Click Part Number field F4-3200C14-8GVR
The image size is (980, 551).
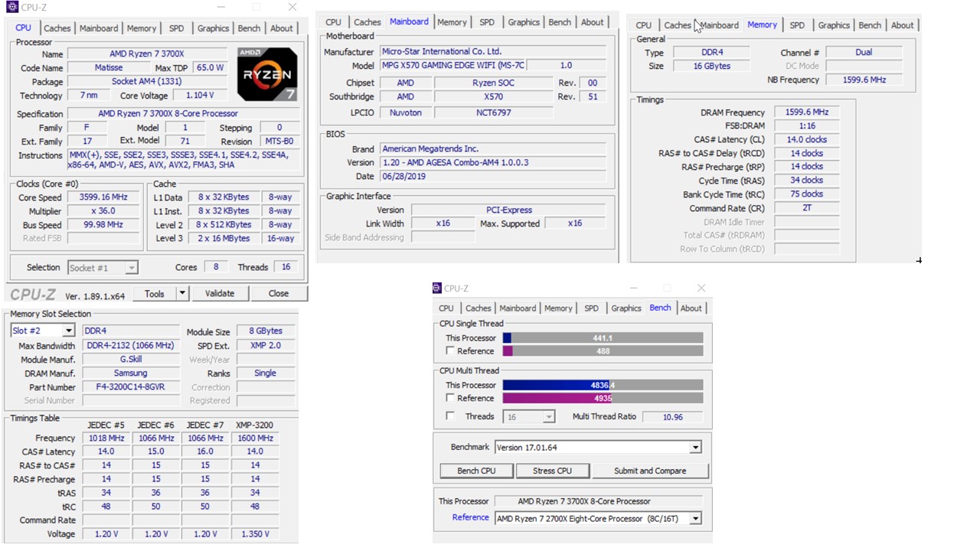(130, 387)
